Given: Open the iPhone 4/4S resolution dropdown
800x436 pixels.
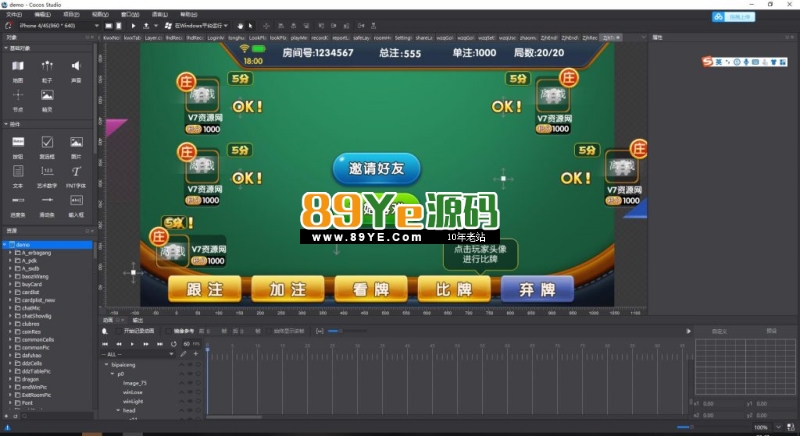Looking at the screenshot, I should click(58, 25).
